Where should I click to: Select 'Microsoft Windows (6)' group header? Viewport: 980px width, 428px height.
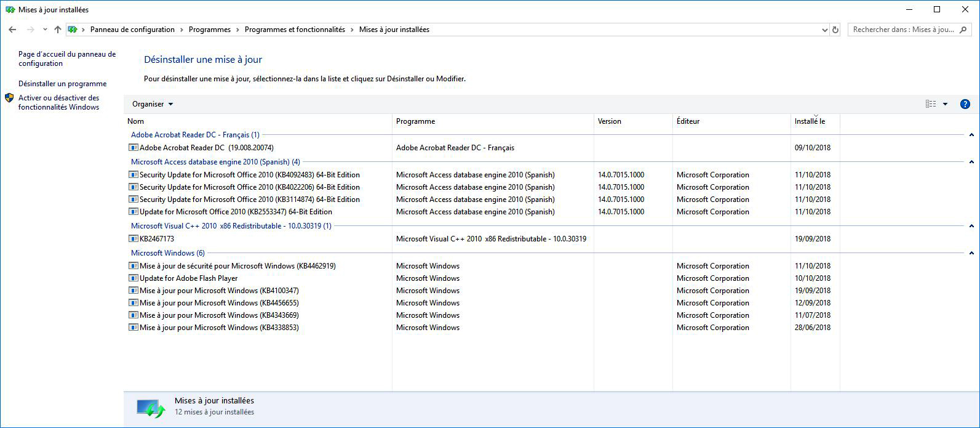[x=168, y=253]
